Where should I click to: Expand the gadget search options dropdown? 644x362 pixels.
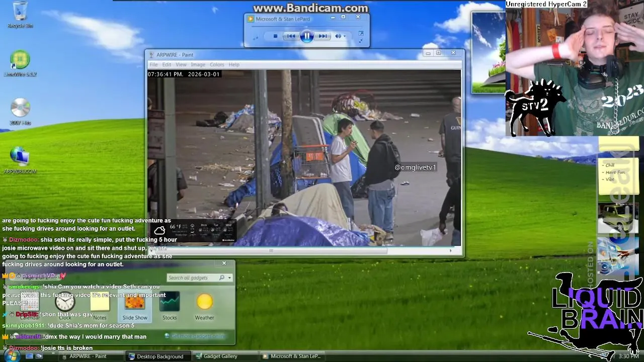pyautogui.click(x=229, y=278)
